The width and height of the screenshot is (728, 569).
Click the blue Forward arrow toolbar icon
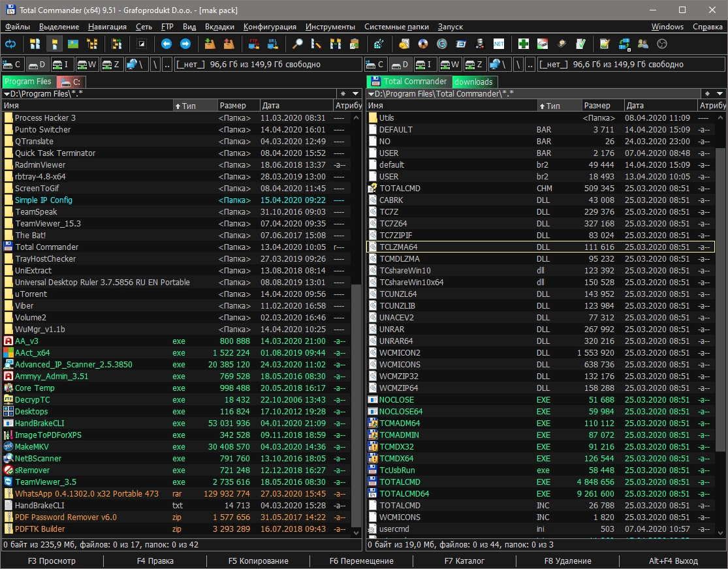tap(185, 44)
